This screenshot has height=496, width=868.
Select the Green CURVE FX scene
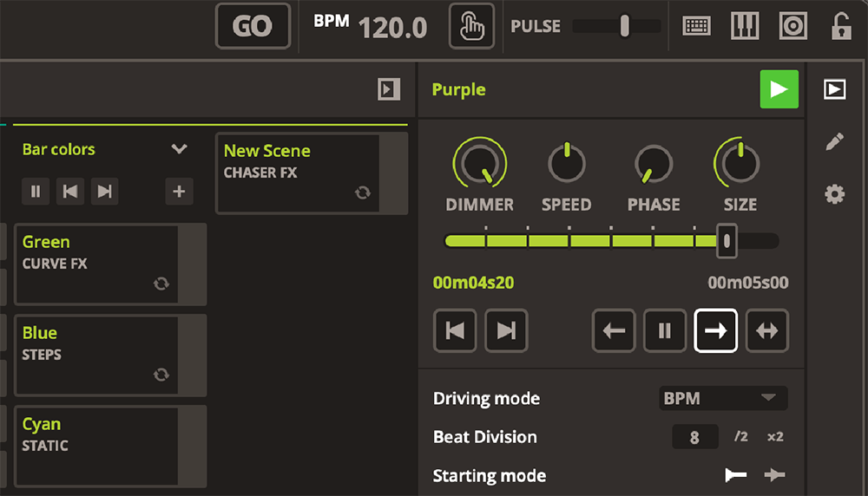(x=97, y=264)
